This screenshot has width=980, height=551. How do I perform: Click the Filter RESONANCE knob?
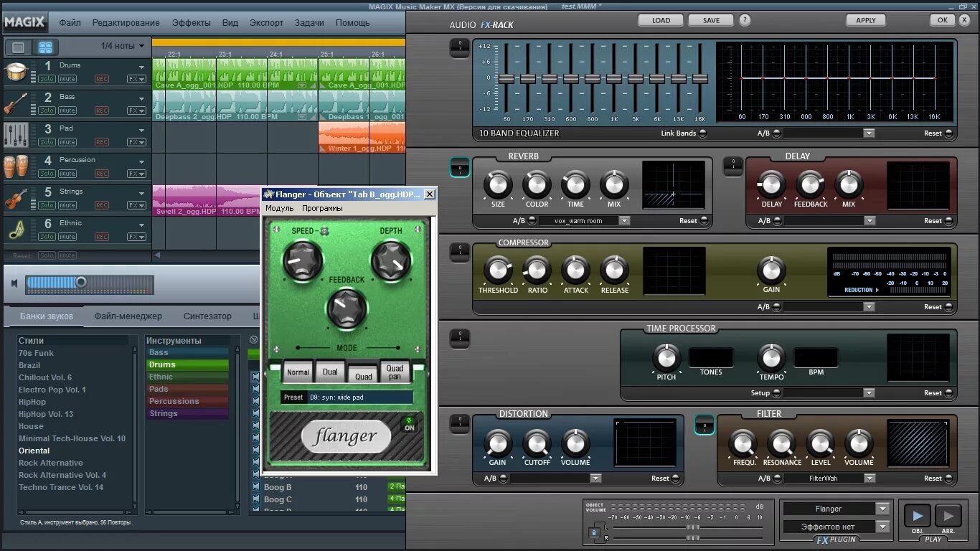781,443
